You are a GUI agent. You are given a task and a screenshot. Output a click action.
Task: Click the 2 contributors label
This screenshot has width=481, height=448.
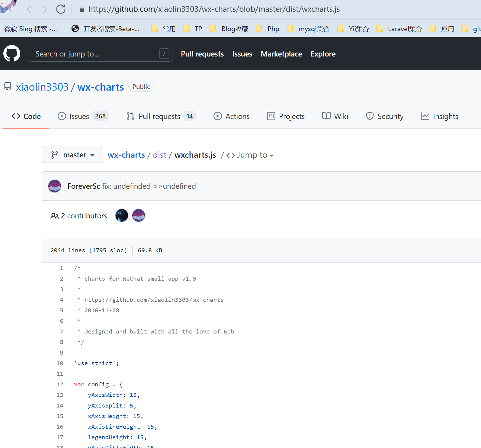(x=84, y=216)
